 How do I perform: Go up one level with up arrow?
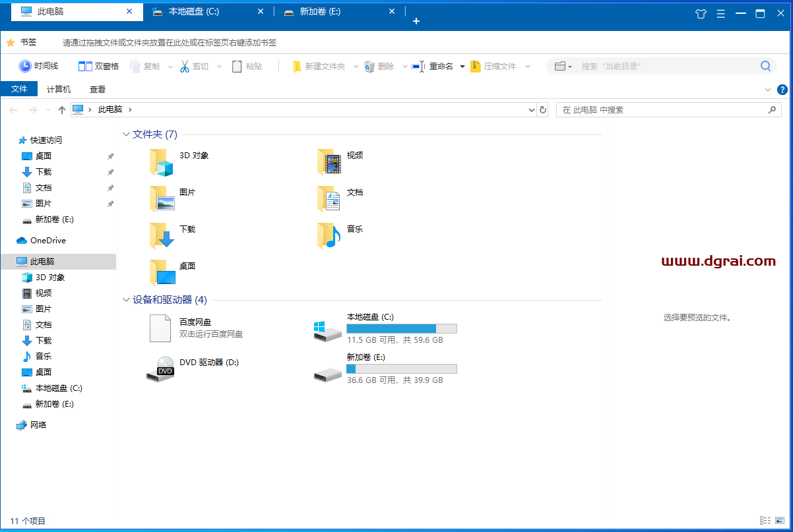[62, 110]
